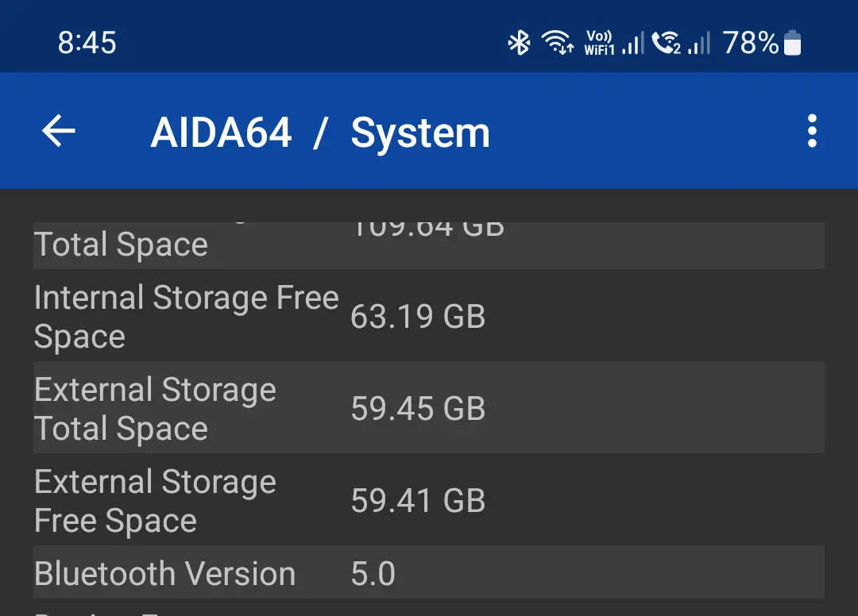Tap the battery icon in status bar
The width and height of the screenshot is (858, 616).
click(792, 43)
